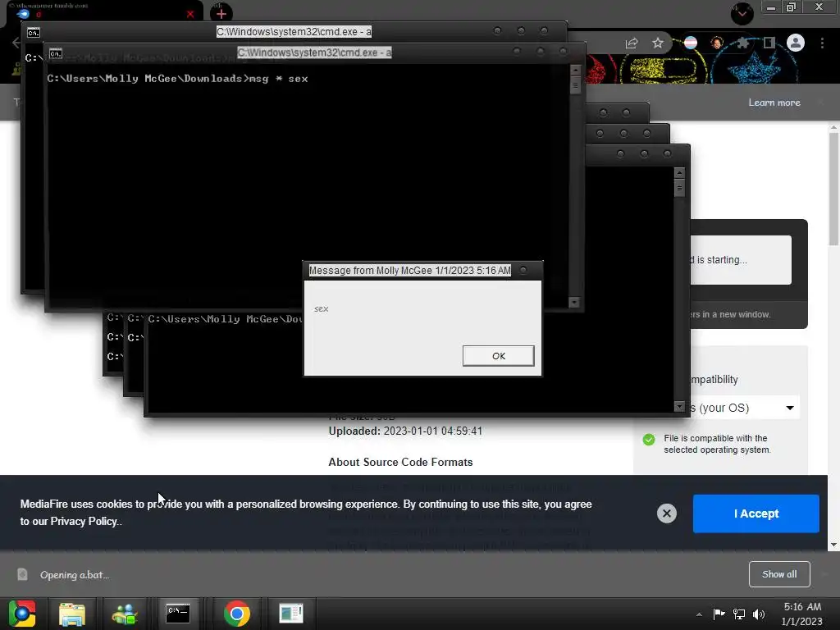Open the taskbar app next to Chrome
Image resolution: width=840 pixels, height=630 pixels.
[291, 614]
